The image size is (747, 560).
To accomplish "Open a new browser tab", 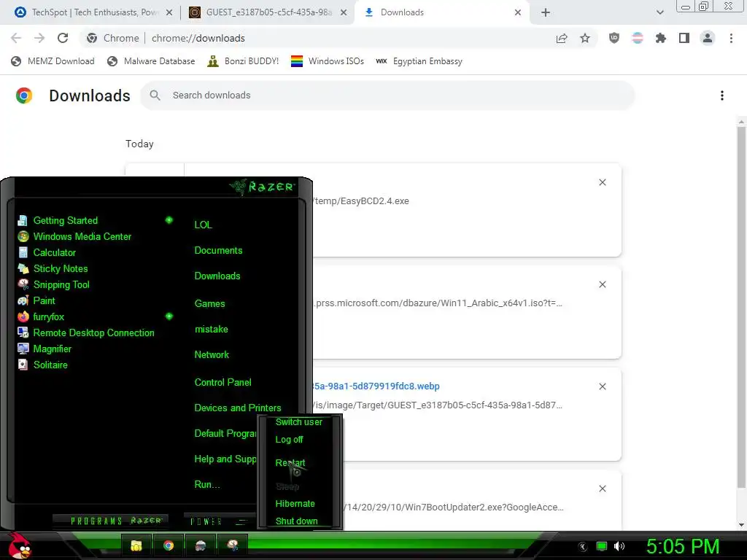I will tap(546, 12).
